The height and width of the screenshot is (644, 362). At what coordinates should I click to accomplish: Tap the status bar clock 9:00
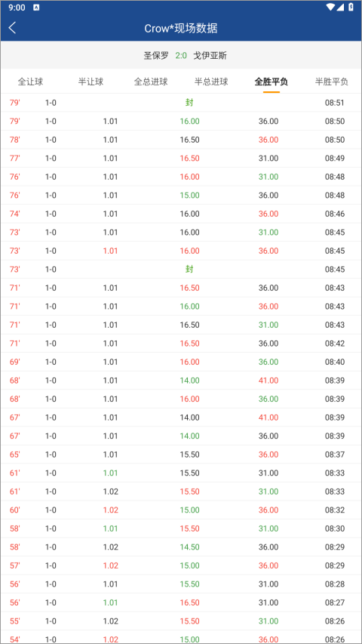17,8
